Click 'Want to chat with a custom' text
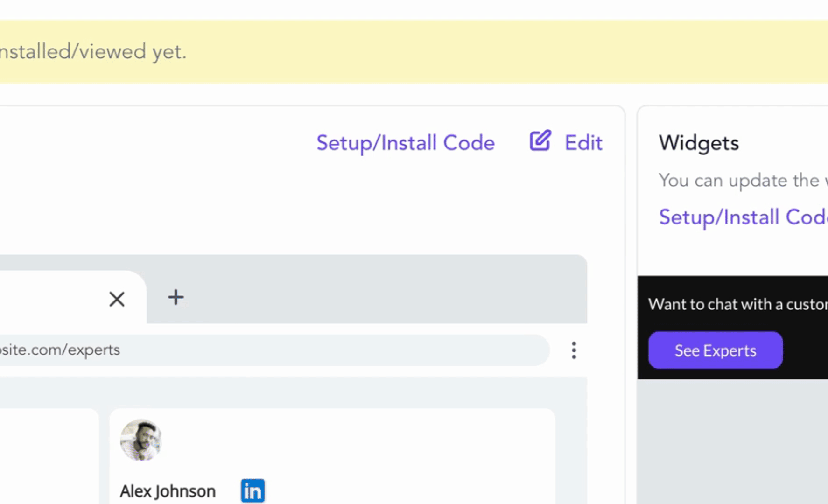Viewport: 828px width, 504px height. click(738, 304)
